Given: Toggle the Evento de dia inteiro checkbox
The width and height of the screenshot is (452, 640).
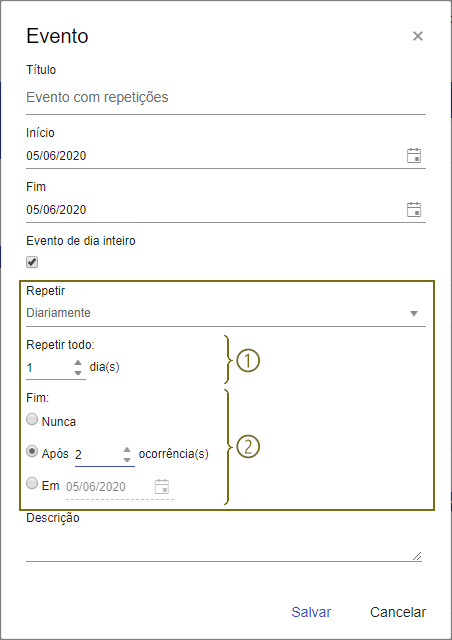Looking at the screenshot, I should pos(32,262).
